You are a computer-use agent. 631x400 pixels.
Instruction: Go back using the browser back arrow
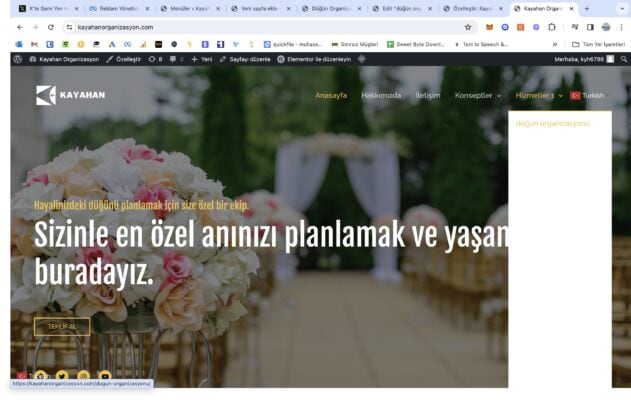[x=20, y=27]
